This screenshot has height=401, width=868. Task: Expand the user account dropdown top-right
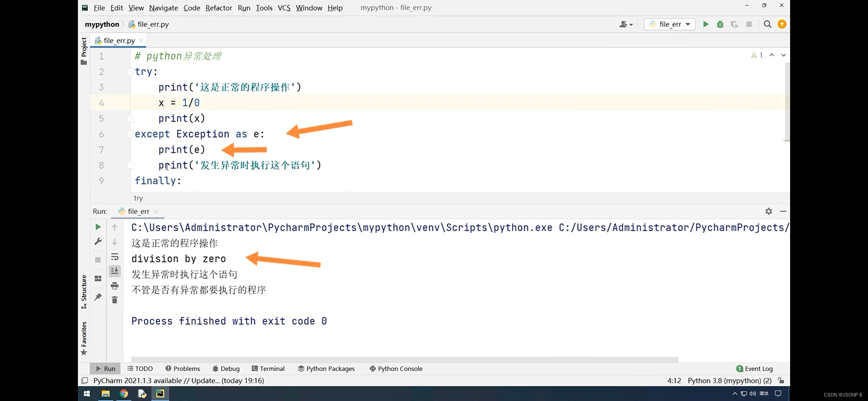click(625, 25)
